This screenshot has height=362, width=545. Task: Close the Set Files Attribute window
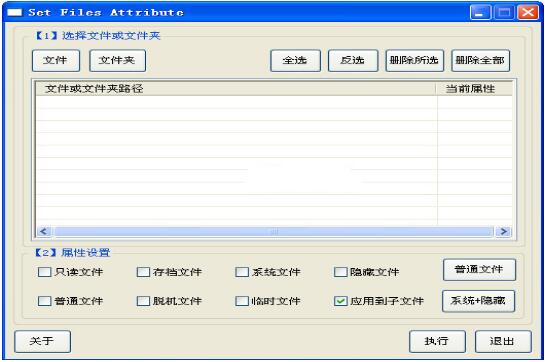pyautogui.click(x=528, y=13)
